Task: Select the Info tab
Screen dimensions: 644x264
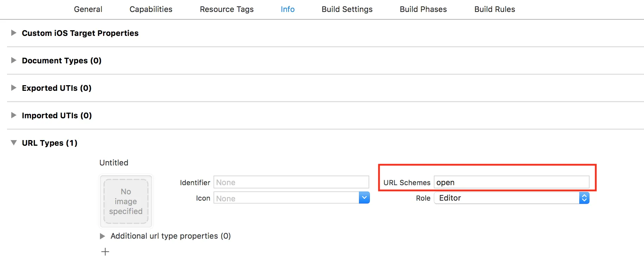Action: 288,9
